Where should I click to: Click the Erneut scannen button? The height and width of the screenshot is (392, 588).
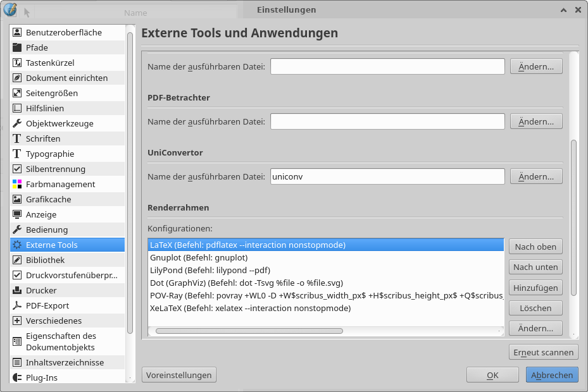pyautogui.click(x=543, y=352)
